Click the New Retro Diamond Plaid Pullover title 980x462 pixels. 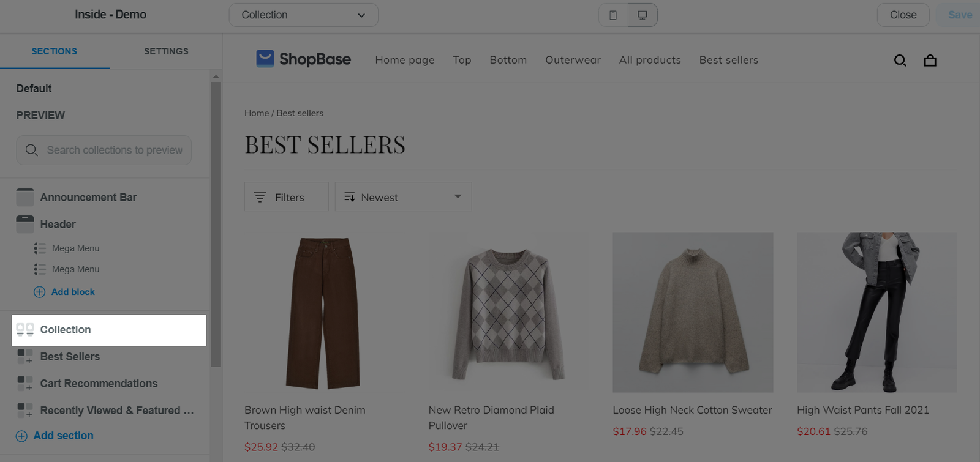pyautogui.click(x=491, y=418)
